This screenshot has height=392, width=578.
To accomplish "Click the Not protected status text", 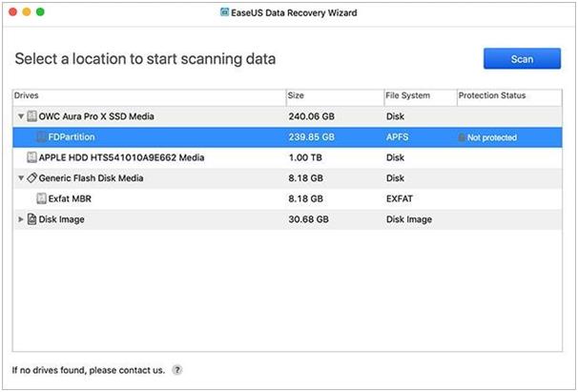I will coord(492,137).
